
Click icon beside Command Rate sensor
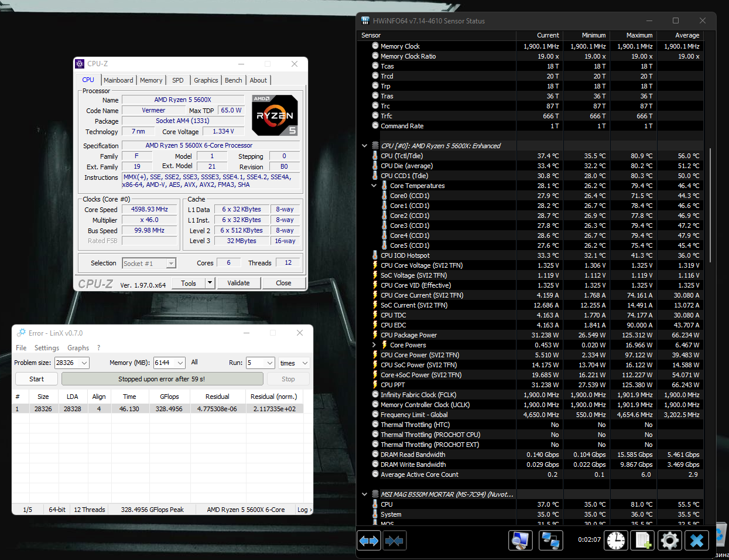coord(375,125)
